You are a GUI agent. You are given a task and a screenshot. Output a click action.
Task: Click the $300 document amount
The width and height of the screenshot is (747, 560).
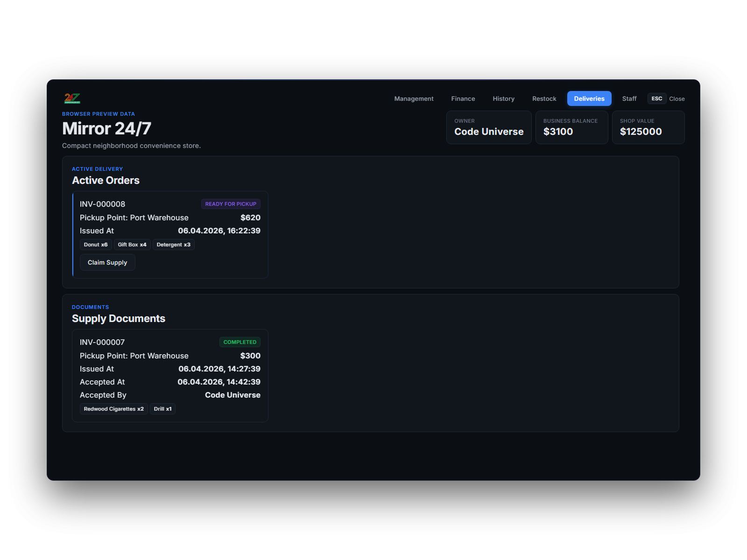[250, 356]
